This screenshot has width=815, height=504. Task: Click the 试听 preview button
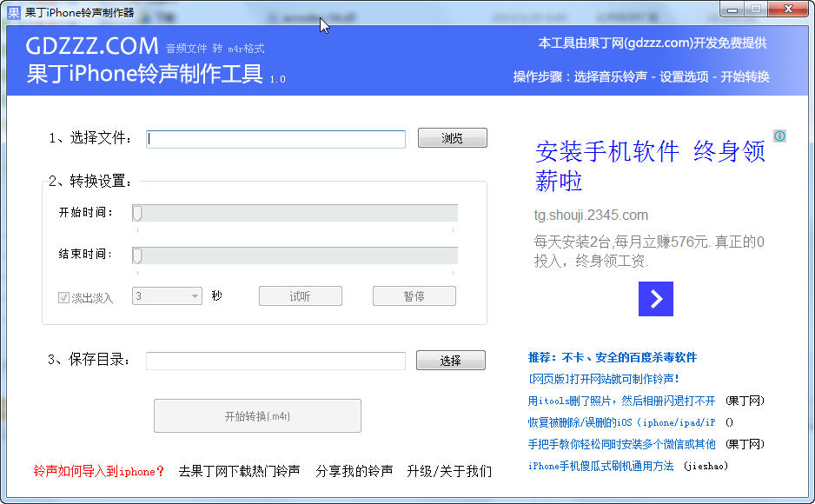tap(299, 295)
